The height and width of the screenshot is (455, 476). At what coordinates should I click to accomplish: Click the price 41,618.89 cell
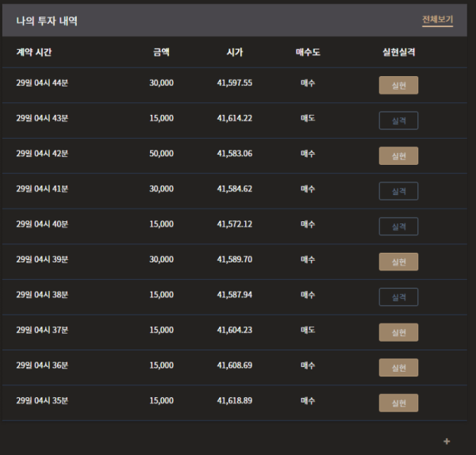[235, 400]
